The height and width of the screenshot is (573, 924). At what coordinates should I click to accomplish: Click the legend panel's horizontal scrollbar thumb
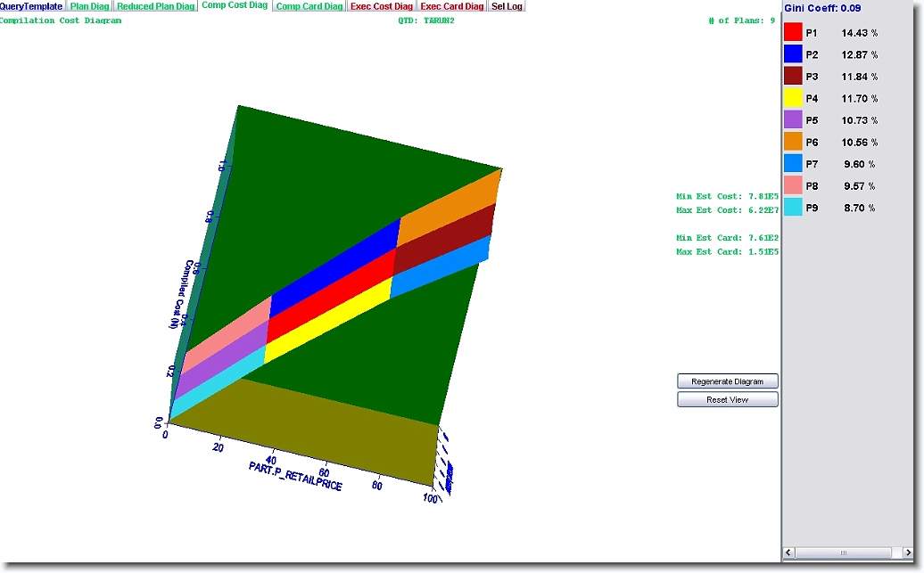point(845,553)
